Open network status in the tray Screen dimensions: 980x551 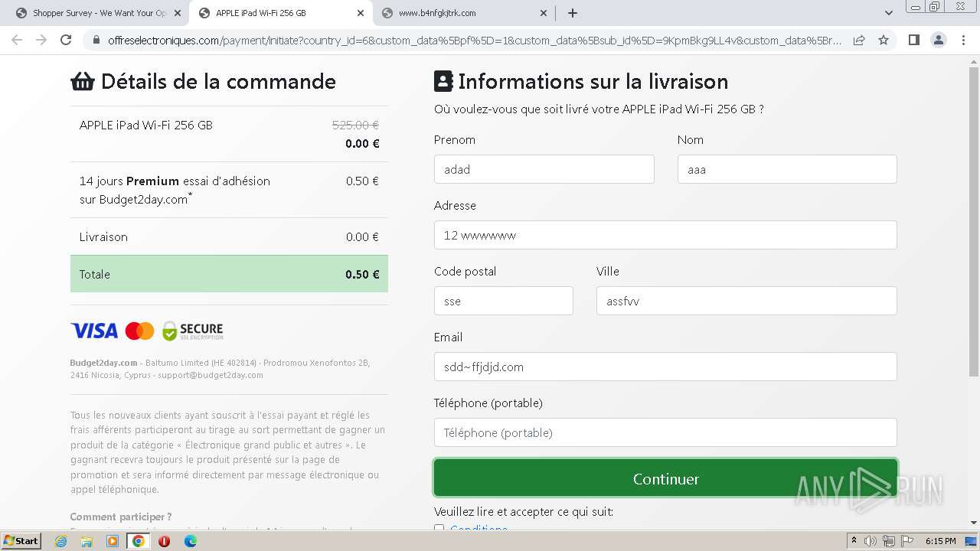[889, 541]
